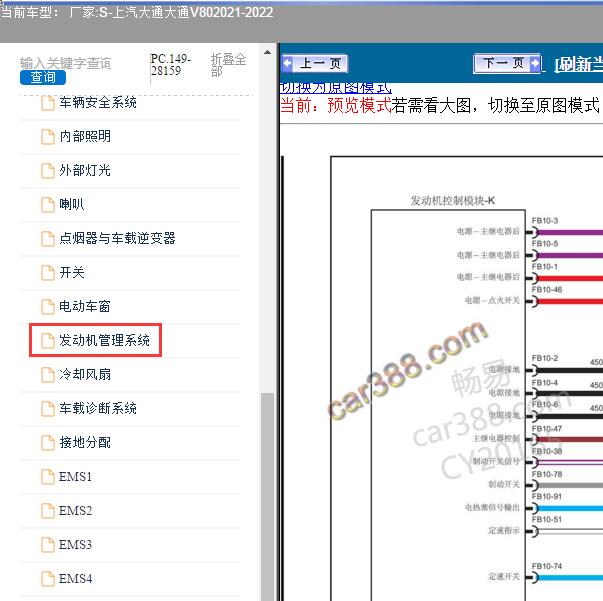Click connector label FB10-78
The image size is (603, 601).
point(547,474)
